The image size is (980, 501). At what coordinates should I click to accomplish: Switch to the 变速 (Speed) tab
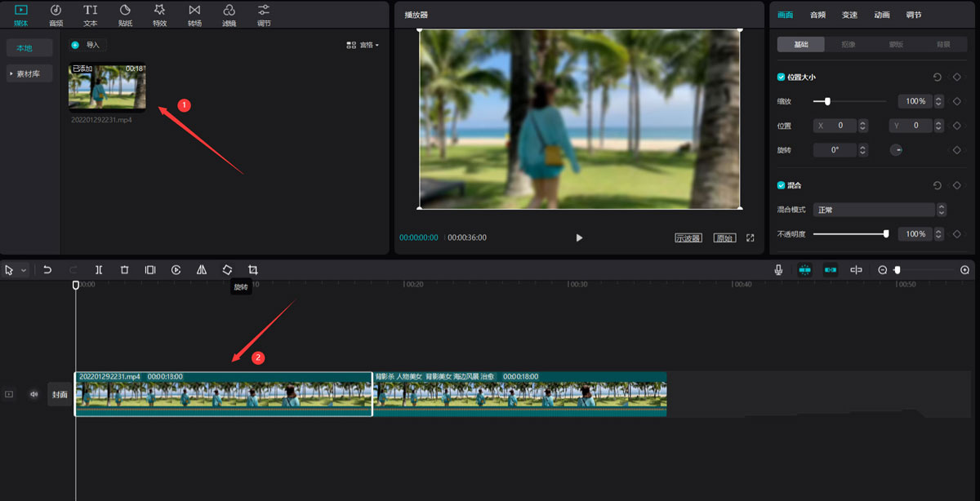click(x=850, y=15)
